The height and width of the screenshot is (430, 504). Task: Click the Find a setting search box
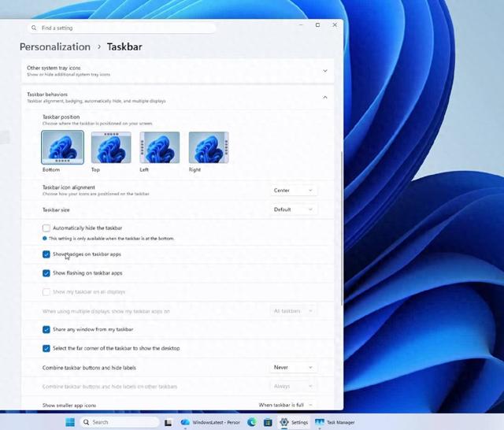click(x=121, y=28)
